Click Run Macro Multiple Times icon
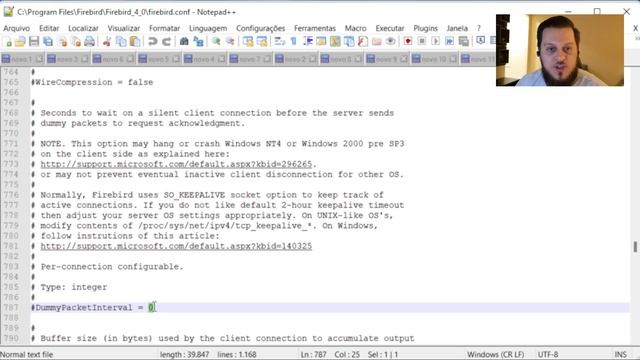Screen dimensions: 640x360 [449, 41]
